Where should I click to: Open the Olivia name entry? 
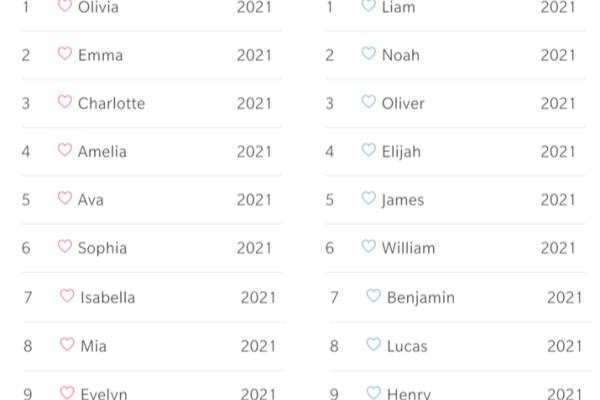98,7
